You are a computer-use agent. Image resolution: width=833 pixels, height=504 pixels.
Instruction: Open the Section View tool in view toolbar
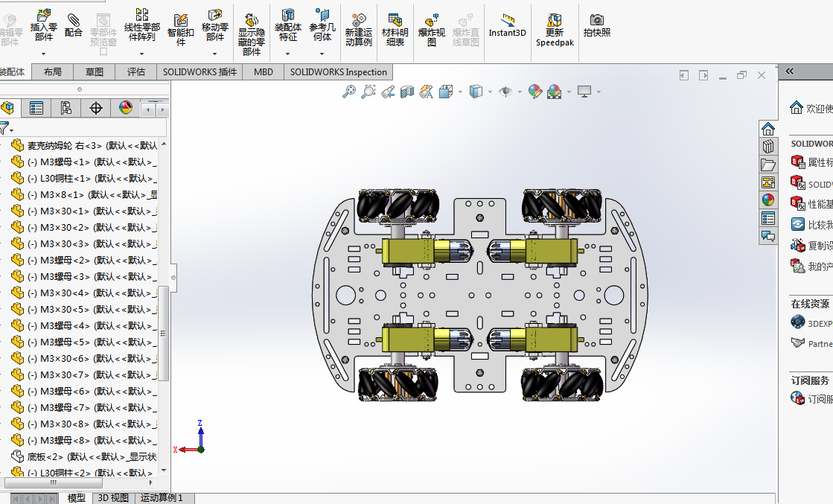pos(407,92)
